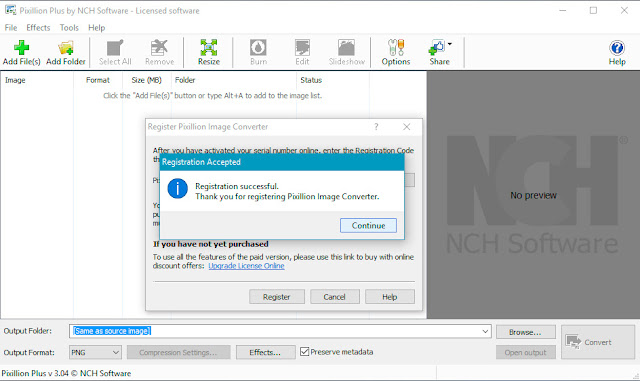Minimize the Pixillion Plus window
Screen dimensions: 640x381
(x=563, y=11)
